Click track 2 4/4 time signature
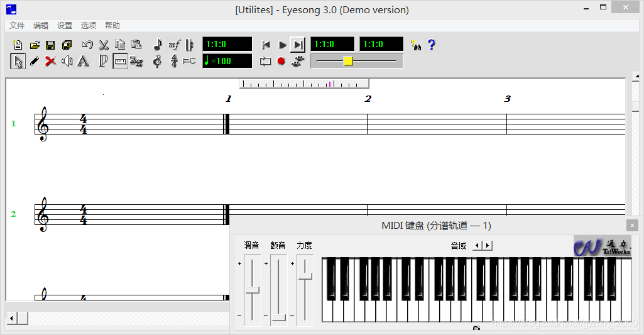 pos(84,214)
